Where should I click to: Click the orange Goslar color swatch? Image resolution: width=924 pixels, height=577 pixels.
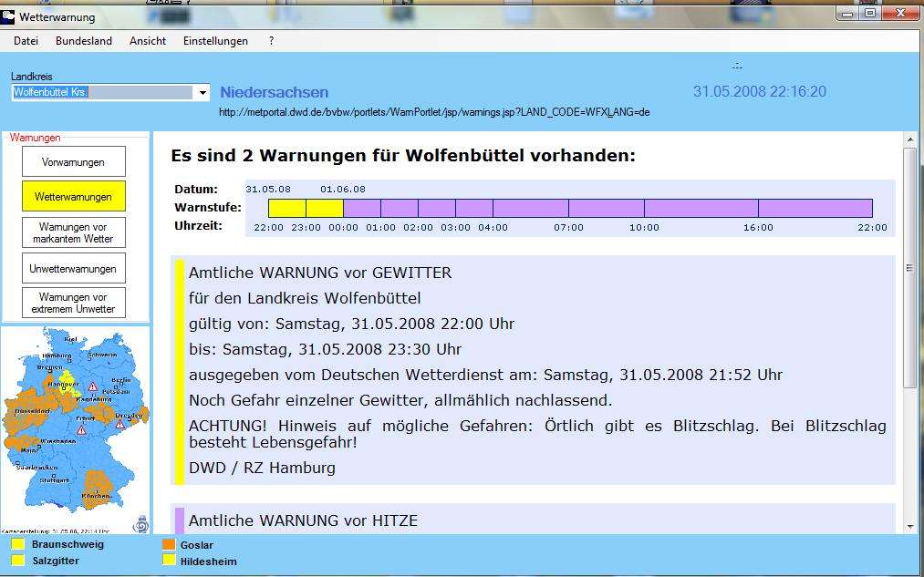point(169,545)
